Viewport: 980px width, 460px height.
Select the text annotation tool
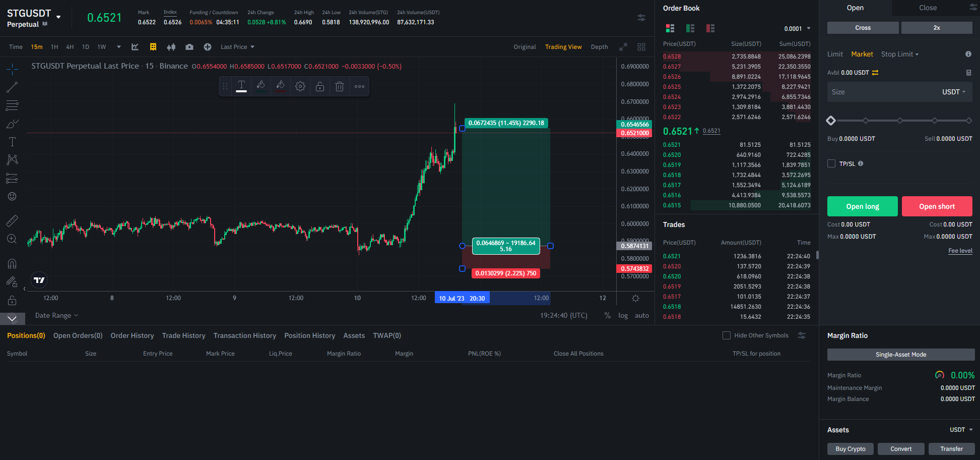[x=12, y=142]
